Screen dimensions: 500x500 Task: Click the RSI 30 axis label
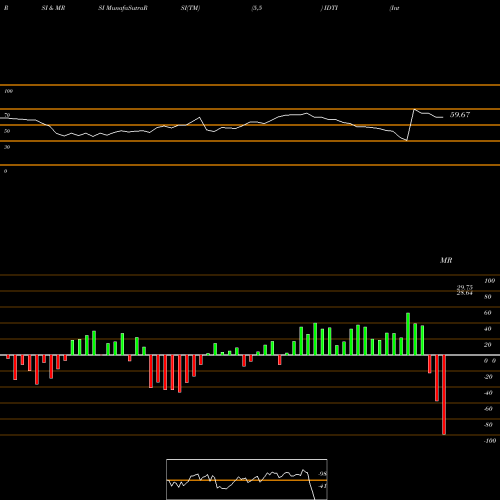7,147
